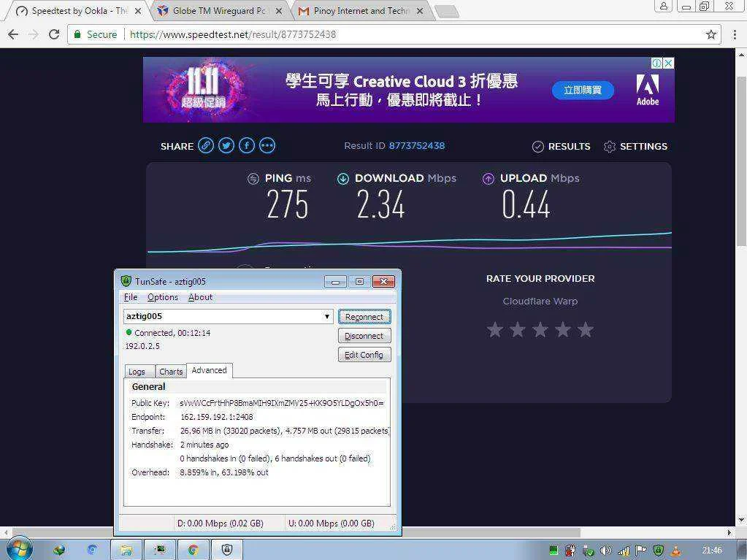Rate provider five stars

[x=586, y=329]
